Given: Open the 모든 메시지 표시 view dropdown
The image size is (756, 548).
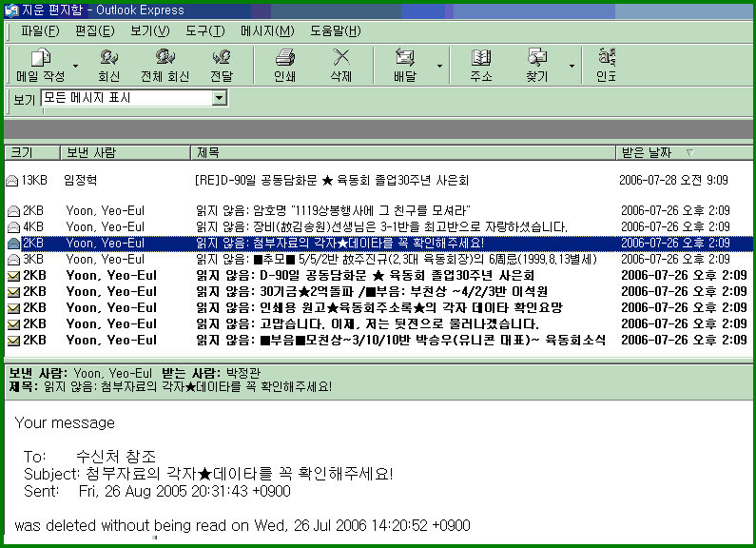Looking at the screenshot, I should (220, 98).
